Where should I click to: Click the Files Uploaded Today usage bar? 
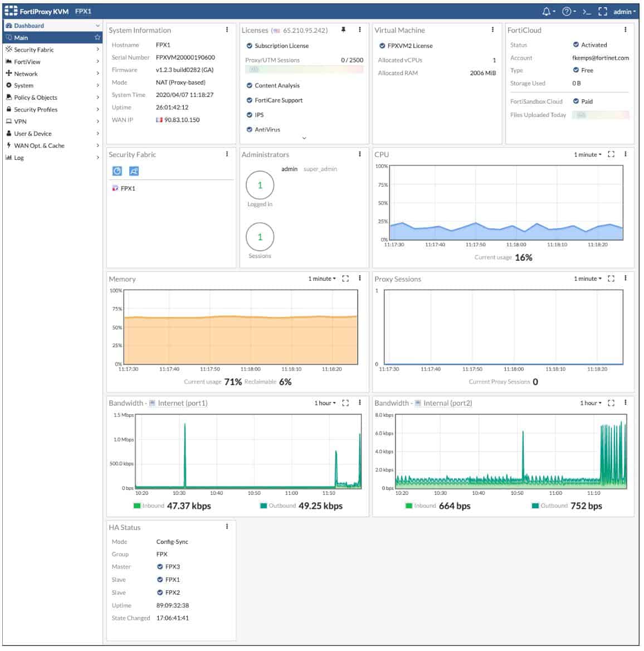pyautogui.click(x=601, y=115)
